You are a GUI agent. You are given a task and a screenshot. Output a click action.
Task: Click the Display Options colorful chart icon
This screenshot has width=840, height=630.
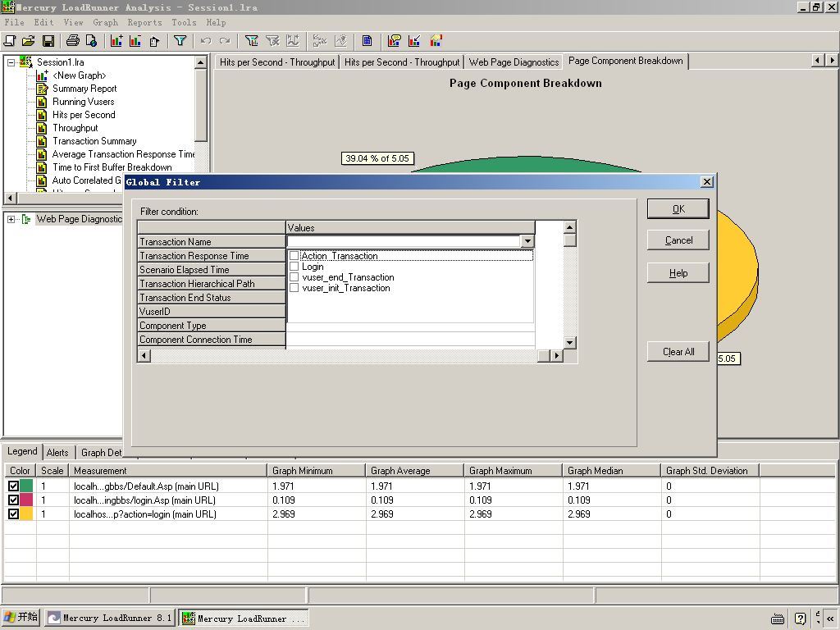tap(436, 41)
